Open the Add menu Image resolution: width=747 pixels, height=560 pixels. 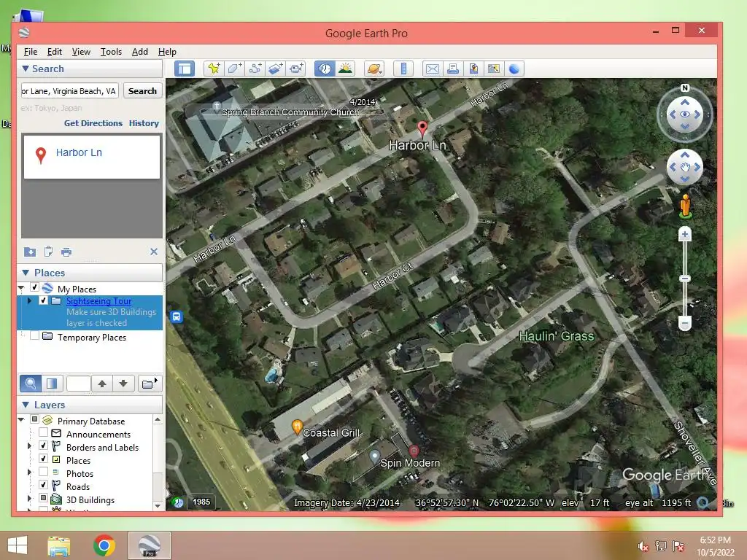point(139,52)
